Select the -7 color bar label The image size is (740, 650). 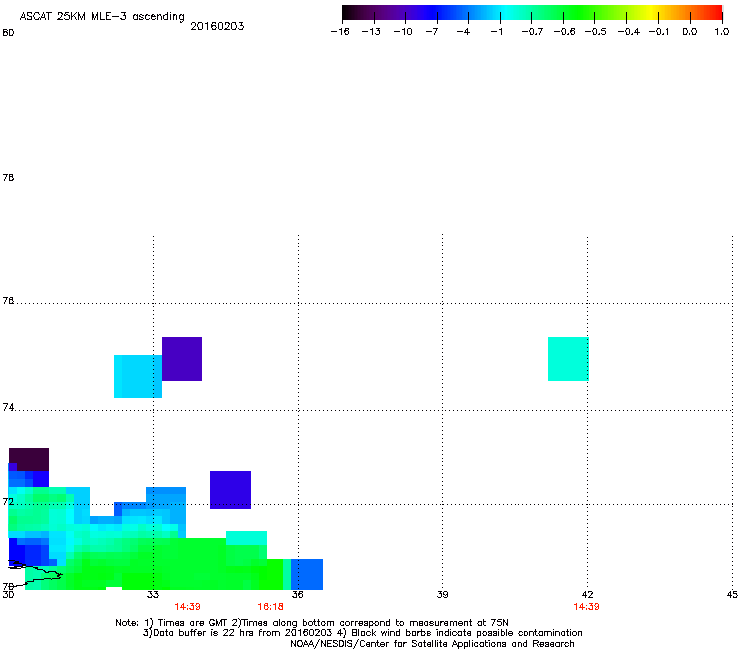pos(431,32)
